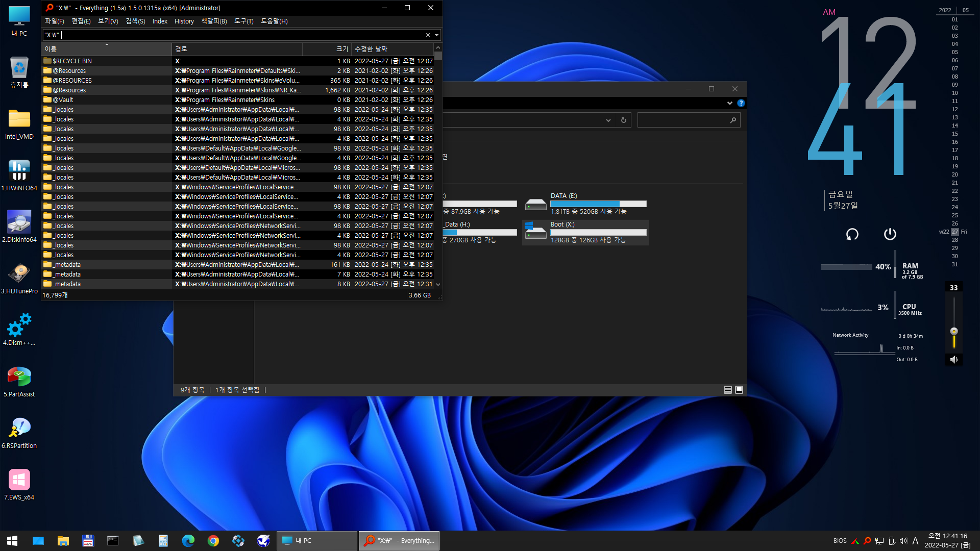Sort results by the 이름 column header
This screenshot has width=980, height=551.
[107, 49]
